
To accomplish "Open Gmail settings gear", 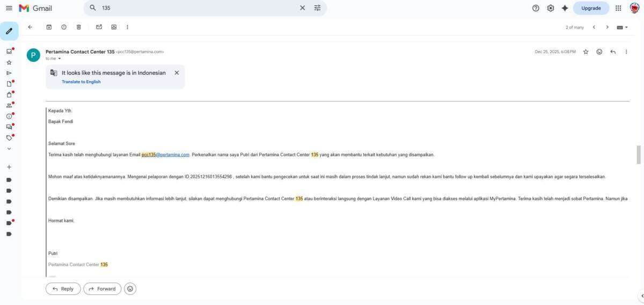I will (x=550, y=8).
